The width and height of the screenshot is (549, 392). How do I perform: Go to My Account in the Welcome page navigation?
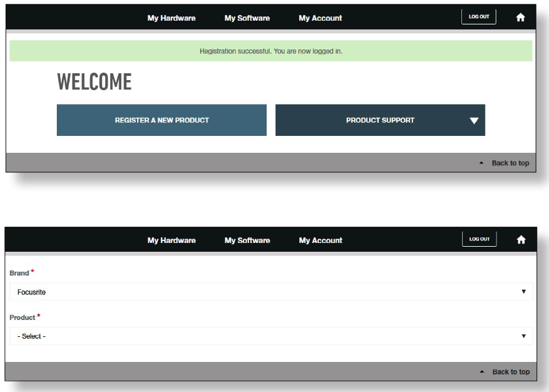point(320,18)
